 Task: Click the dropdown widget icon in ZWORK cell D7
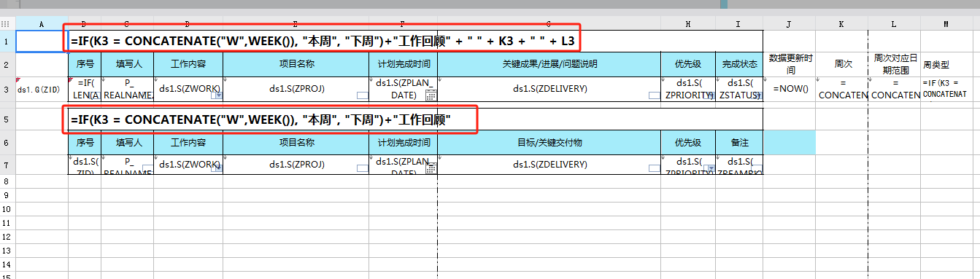point(217,168)
